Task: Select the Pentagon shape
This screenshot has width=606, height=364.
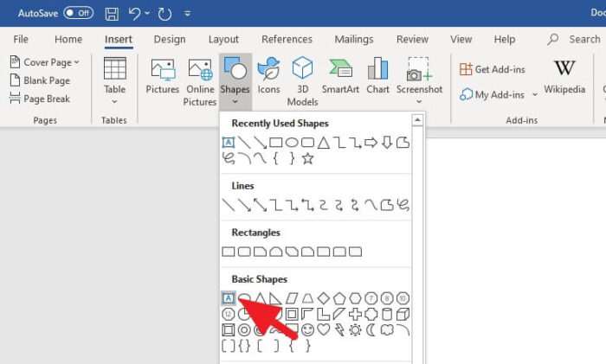Action: pyautogui.click(x=339, y=298)
